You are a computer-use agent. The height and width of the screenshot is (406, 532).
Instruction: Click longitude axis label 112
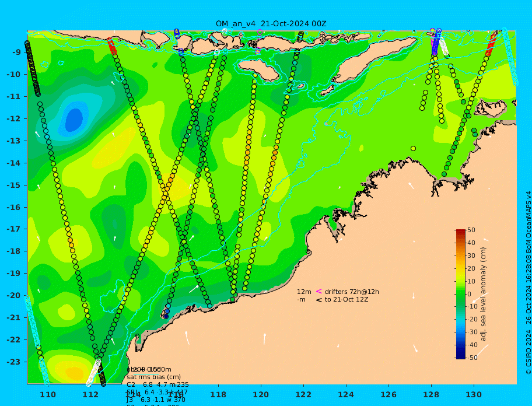(90, 394)
